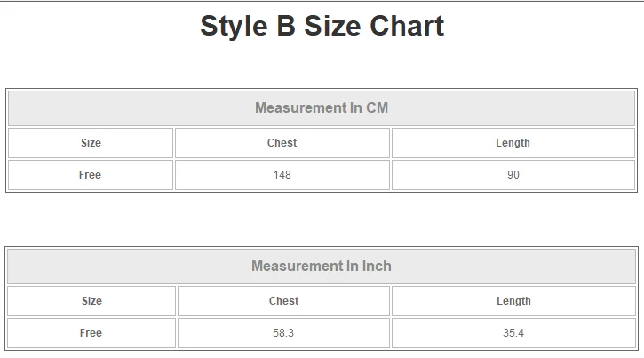Click the horizontal divider line above the title

[322, 1]
